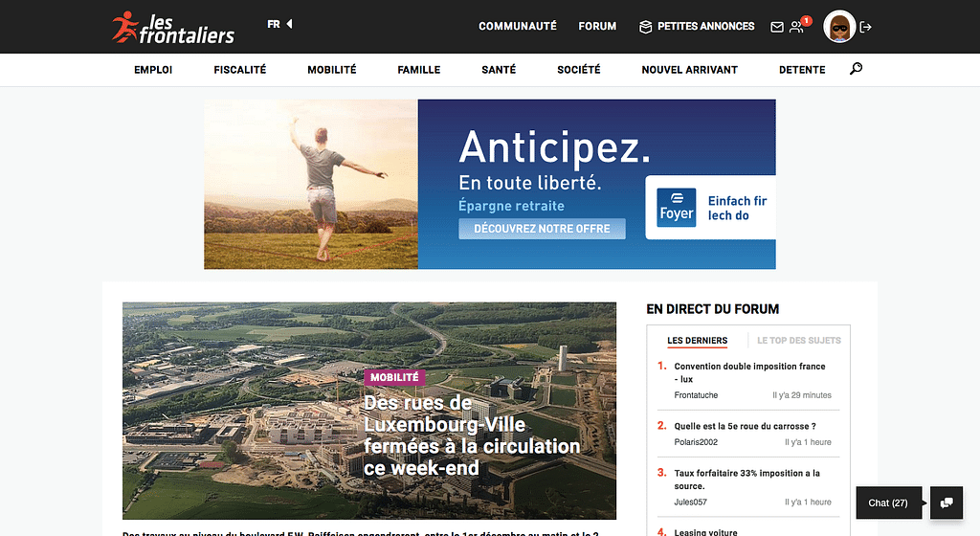Click the Les Frontaliers logo
Viewport: 980px width, 536px height.
click(173, 28)
